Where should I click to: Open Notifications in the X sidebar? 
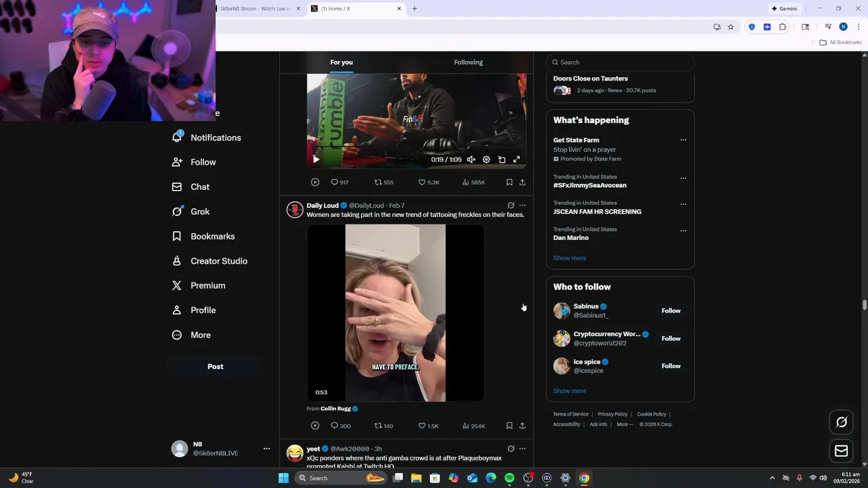point(207,138)
